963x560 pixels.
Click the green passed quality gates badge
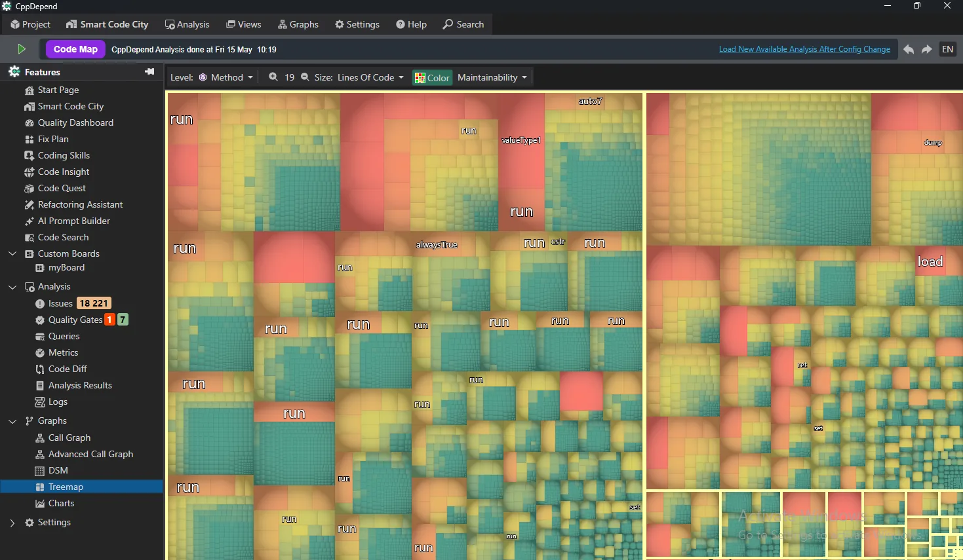pyautogui.click(x=123, y=320)
